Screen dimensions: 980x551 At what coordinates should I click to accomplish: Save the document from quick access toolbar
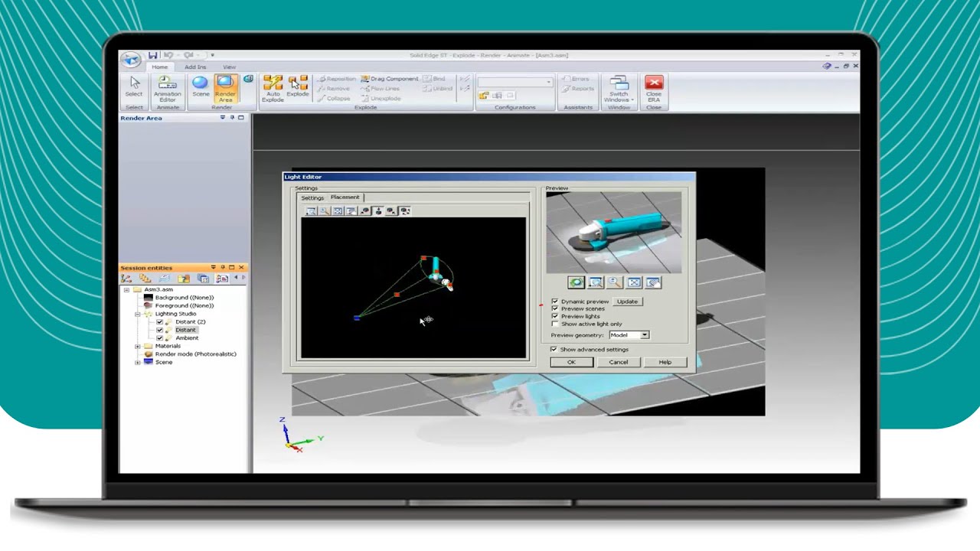click(153, 55)
